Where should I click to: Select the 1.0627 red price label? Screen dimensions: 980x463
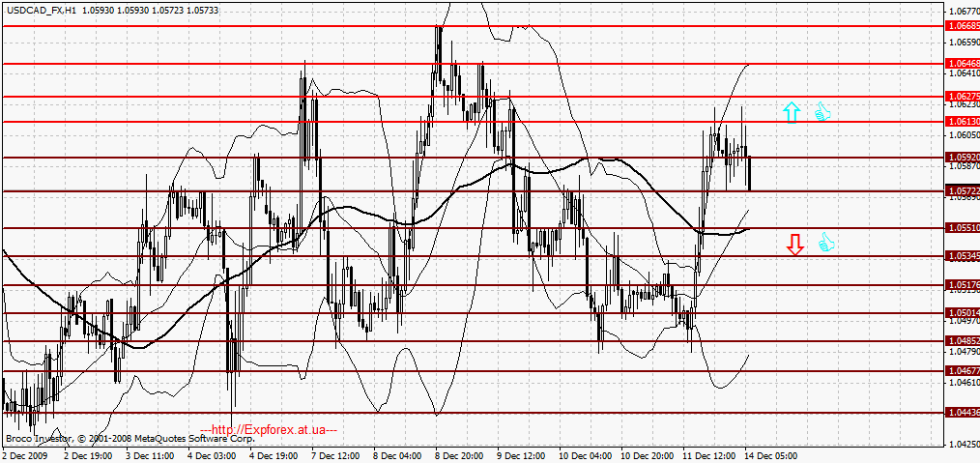tap(964, 97)
